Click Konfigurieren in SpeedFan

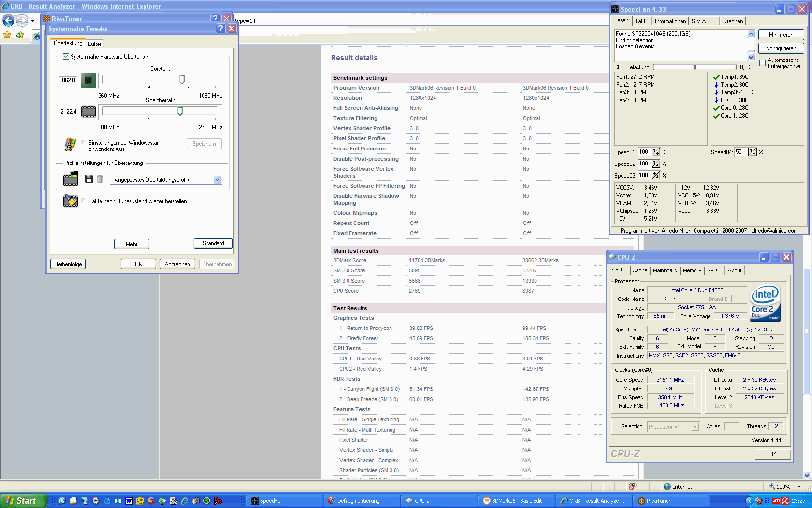point(781,48)
